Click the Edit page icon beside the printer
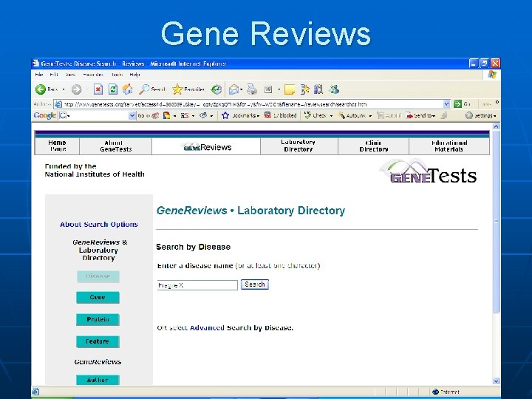Image resolution: width=532 pixels, height=399 pixels. coord(268,89)
